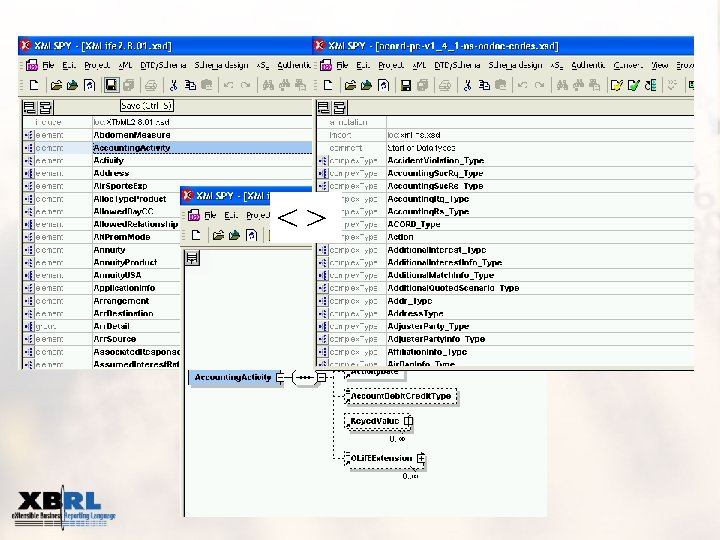Click Reload icon in left XMLSpy toolbar
The height and width of the screenshot is (540, 720).
[90, 85]
